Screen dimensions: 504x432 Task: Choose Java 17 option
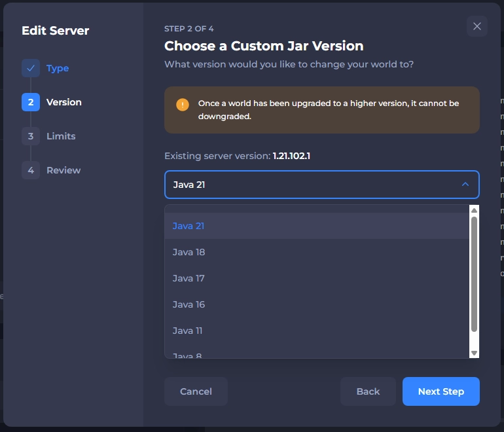189,278
